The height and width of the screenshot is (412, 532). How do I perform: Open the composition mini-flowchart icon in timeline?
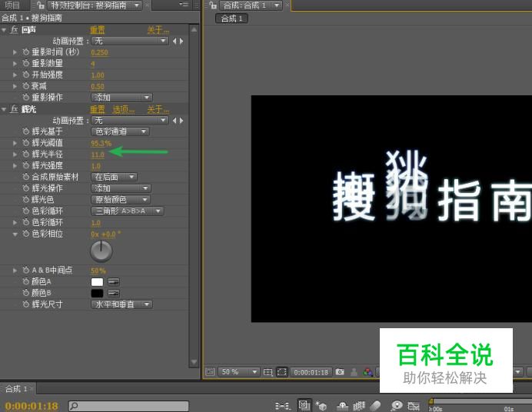tap(282, 406)
